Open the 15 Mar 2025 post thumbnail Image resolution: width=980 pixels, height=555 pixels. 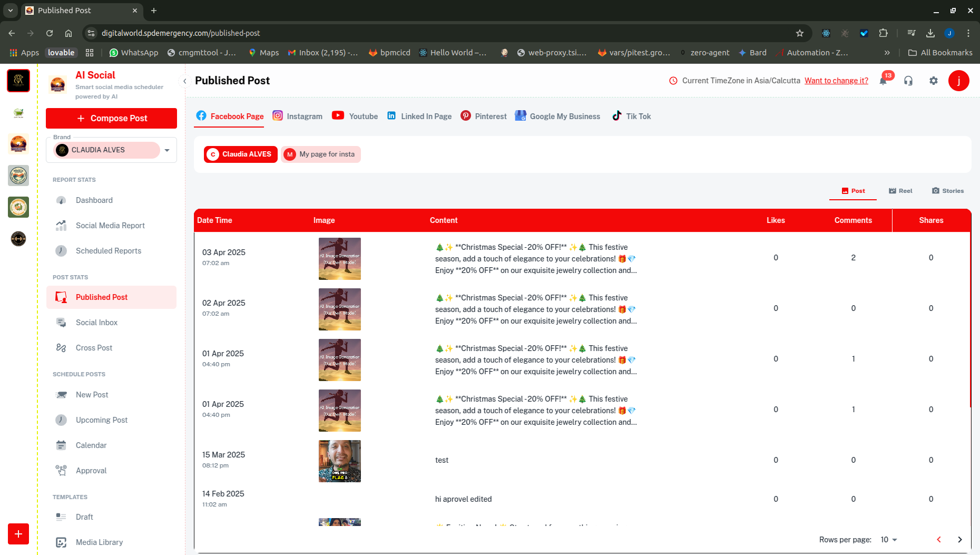tap(340, 461)
